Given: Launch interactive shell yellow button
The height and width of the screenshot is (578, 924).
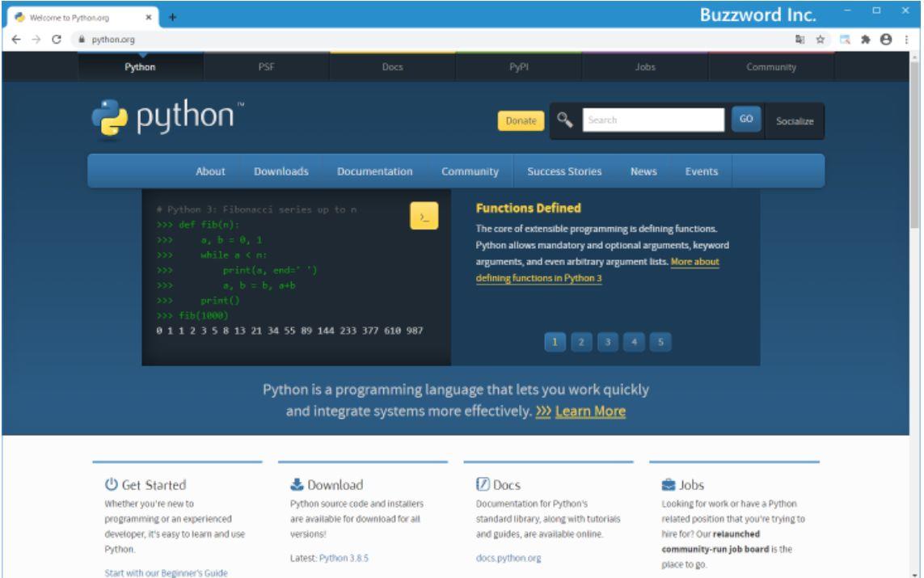Looking at the screenshot, I should [424, 216].
